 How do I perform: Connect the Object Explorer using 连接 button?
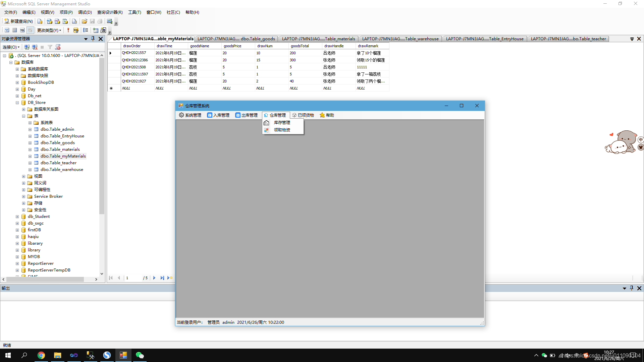10,47
